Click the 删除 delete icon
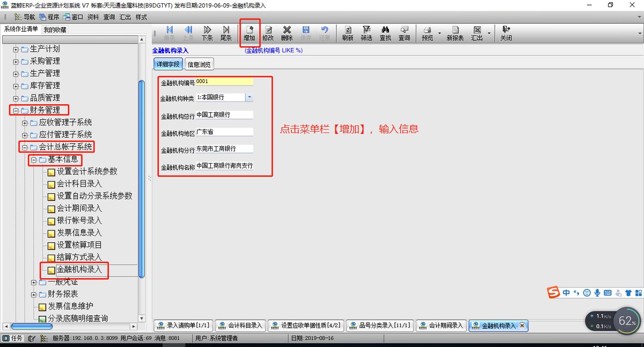The width and height of the screenshot is (644, 347). coord(287,33)
